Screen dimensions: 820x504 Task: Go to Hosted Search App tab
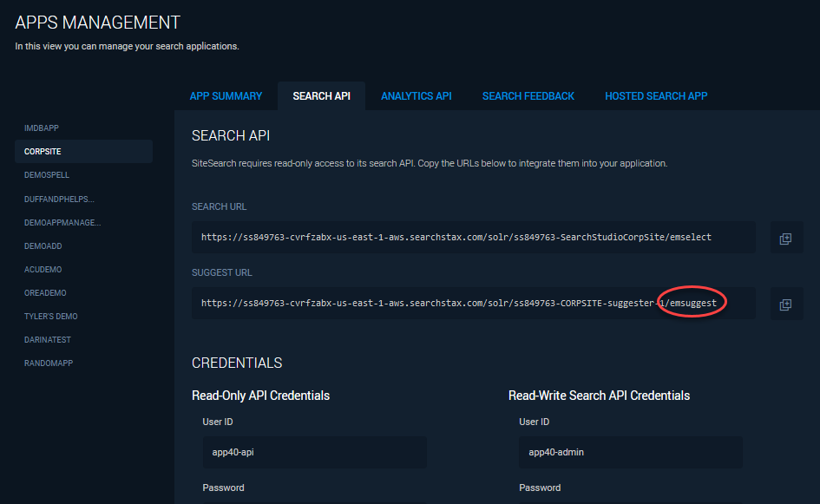[x=656, y=96]
